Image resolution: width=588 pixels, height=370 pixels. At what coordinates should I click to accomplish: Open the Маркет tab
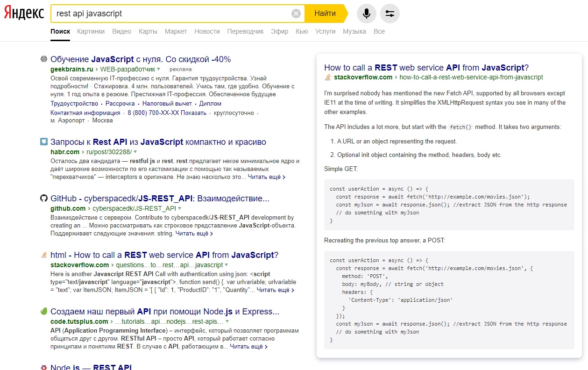tap(176, 31)
